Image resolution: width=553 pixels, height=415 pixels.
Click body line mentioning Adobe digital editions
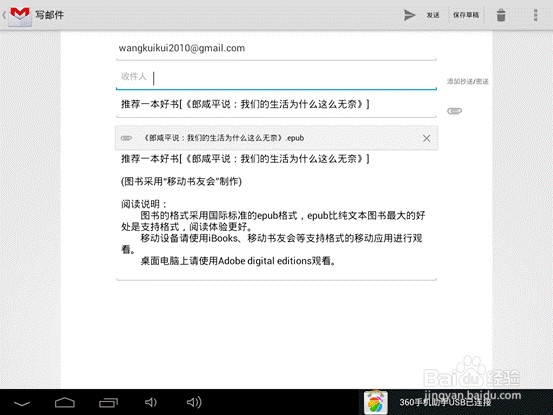pos(238,261)
